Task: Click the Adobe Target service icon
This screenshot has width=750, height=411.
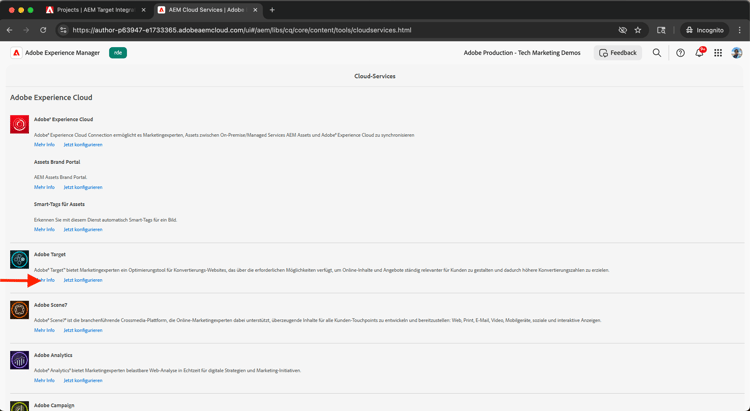Action: [x=20, y=259]
